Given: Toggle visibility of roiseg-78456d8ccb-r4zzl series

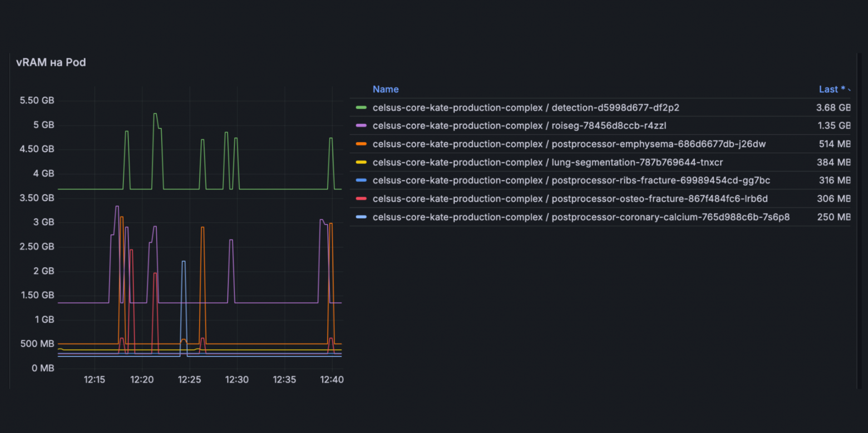Looking at the screenshot, I should (x=519, y=126).
